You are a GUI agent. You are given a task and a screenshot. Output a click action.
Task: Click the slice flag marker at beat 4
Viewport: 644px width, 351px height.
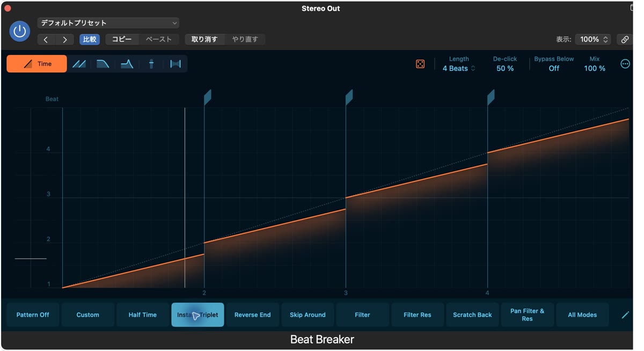(x=491, y=97)
